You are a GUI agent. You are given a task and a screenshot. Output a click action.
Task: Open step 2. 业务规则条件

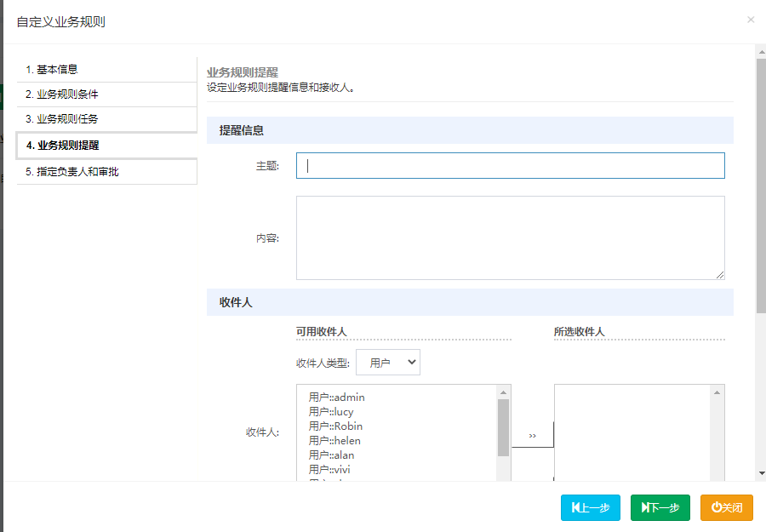(x=106, y=94)
